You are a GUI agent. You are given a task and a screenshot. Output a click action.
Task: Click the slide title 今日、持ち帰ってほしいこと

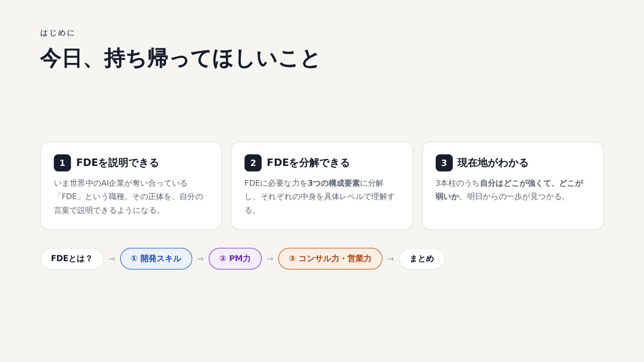tap(179, 59)
